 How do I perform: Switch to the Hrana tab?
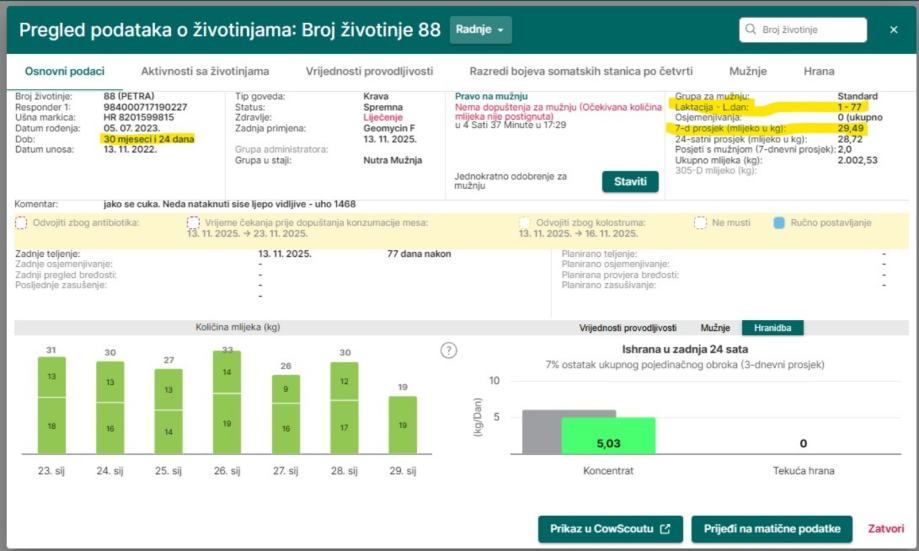click(819, 71)
